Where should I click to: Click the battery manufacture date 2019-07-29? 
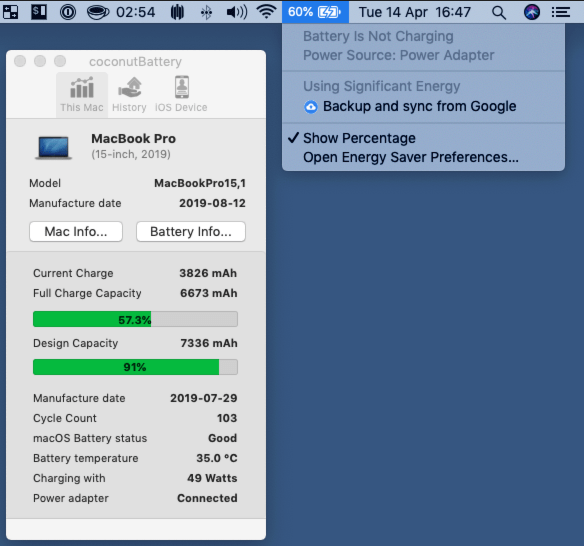tap(204, 398)
